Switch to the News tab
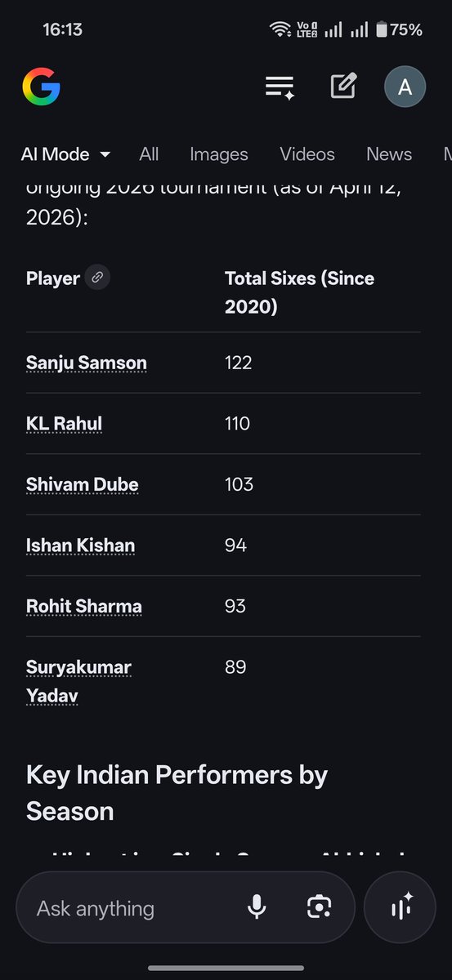Viewport: 452px width, 980px height. 389,154
